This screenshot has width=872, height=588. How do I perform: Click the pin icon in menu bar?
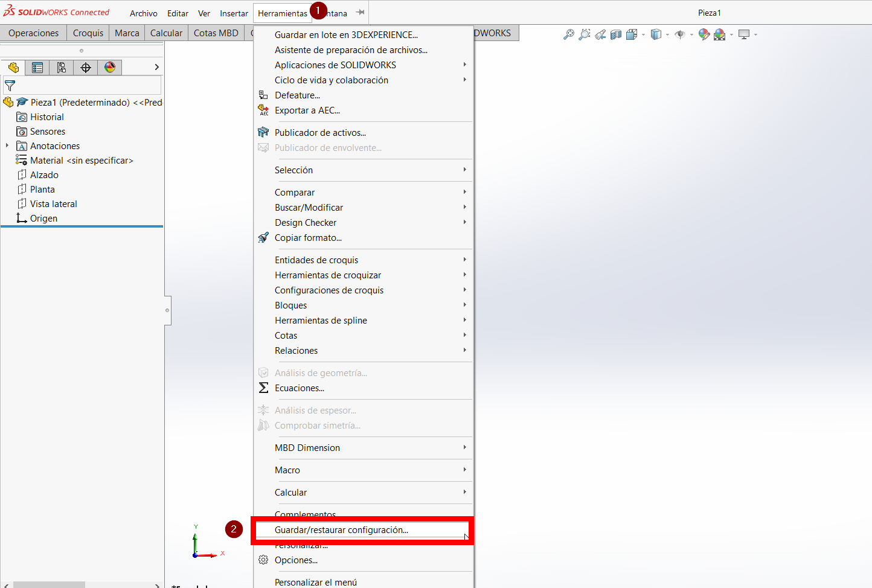(x=360, y=12)
